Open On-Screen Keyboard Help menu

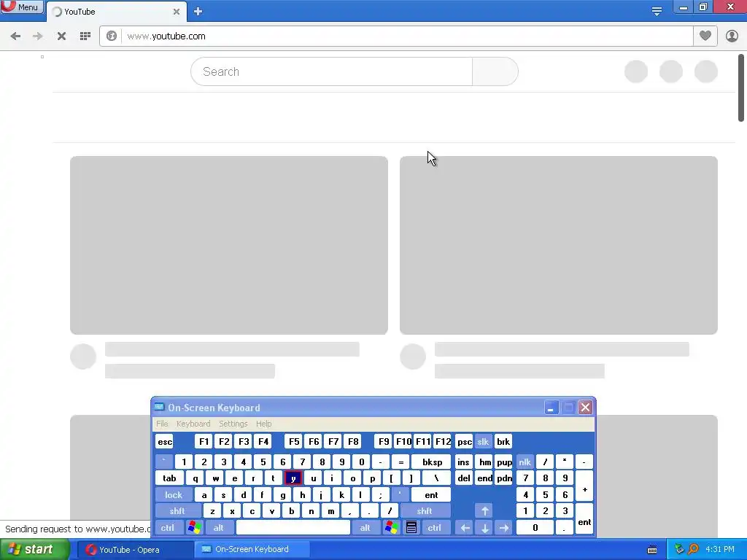[x=263, y=424]
